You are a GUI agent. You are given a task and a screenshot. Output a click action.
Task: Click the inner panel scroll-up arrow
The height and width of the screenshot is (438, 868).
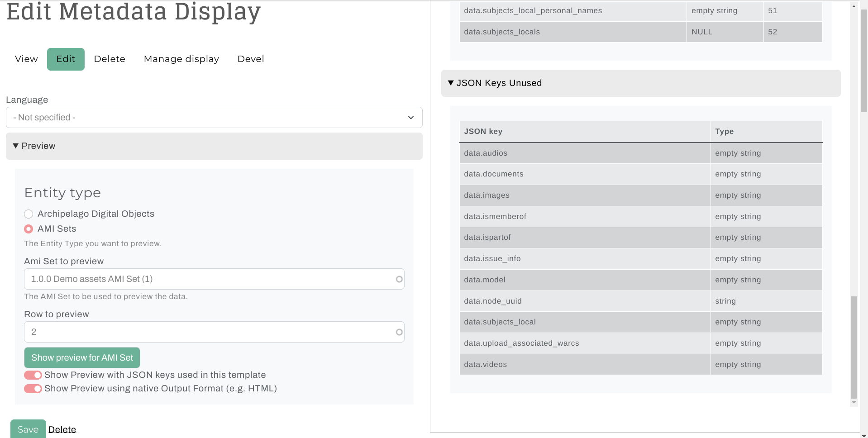tap(854, 6)
